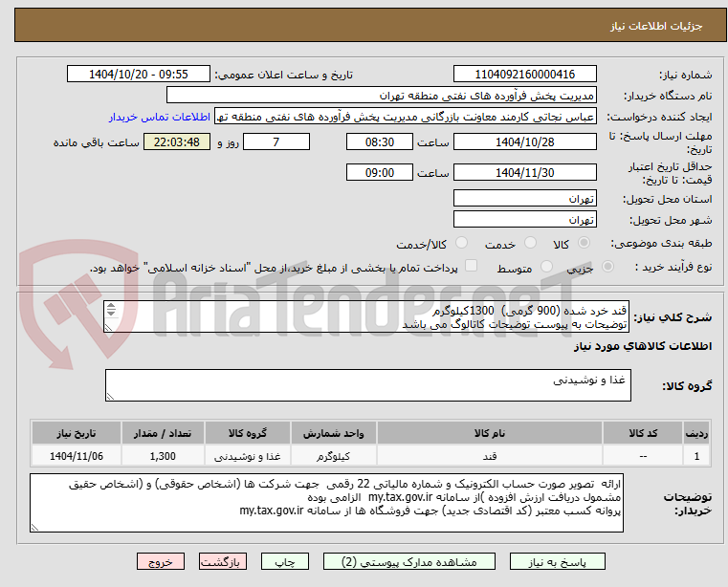Image resolution: width=728 pixels, height=587 pixels.
Task: Click the 'پاسخ به نیاز' button
Action: [557, 561]
